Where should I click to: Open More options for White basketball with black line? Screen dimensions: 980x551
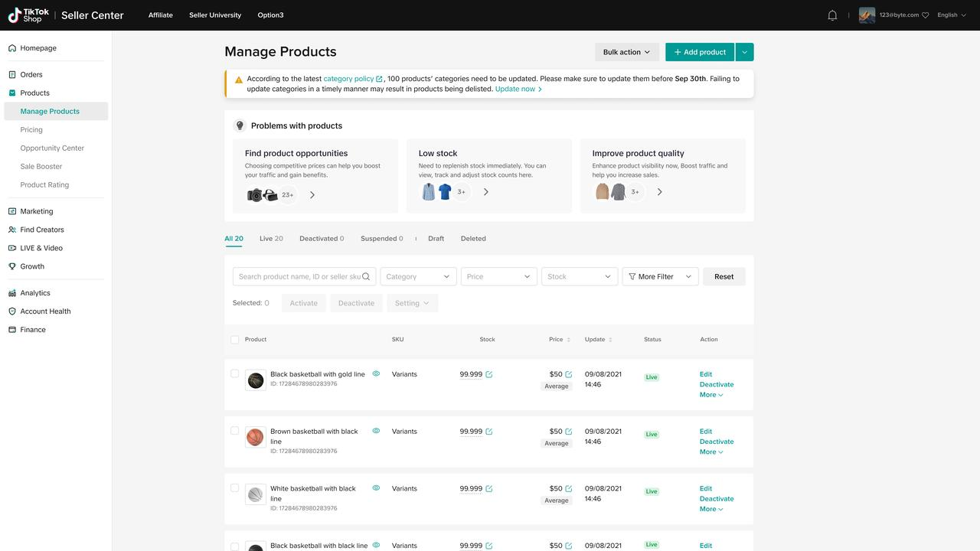pyautogui.click(x=710, y=508)
